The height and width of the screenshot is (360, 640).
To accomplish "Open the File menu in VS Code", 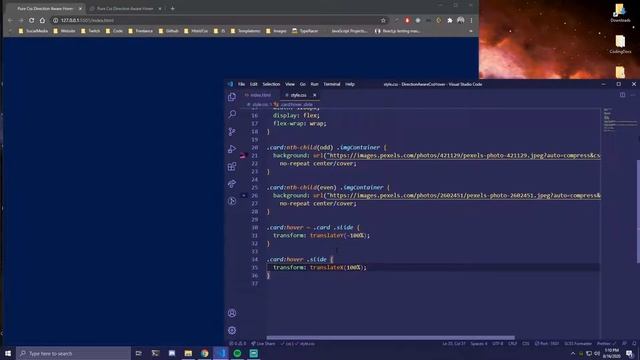I will [241, 84].
